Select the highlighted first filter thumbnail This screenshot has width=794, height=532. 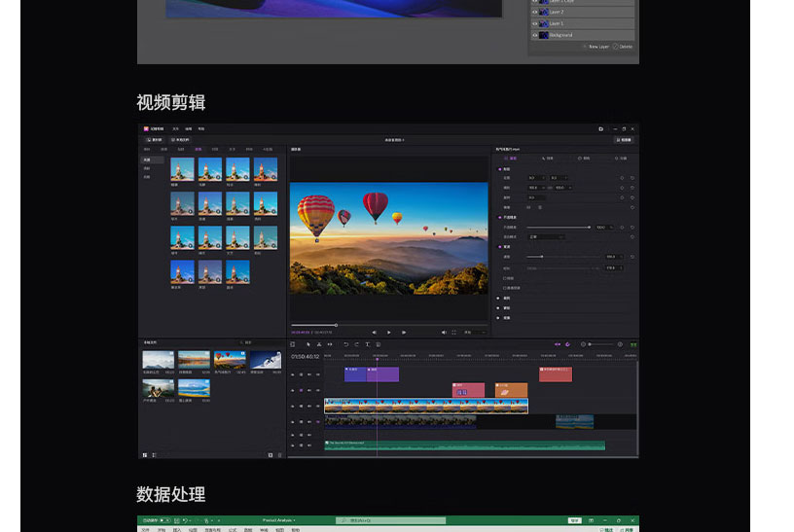[182, 169]
